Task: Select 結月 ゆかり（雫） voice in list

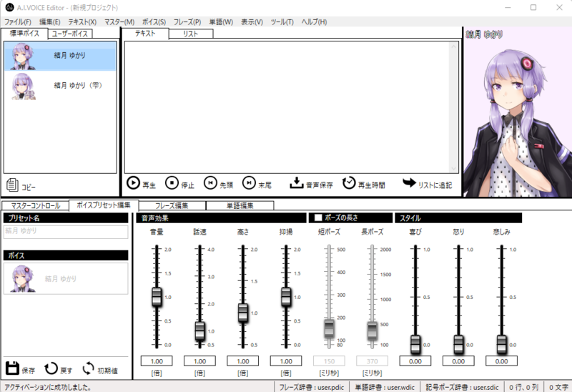Action: point(60,86)
